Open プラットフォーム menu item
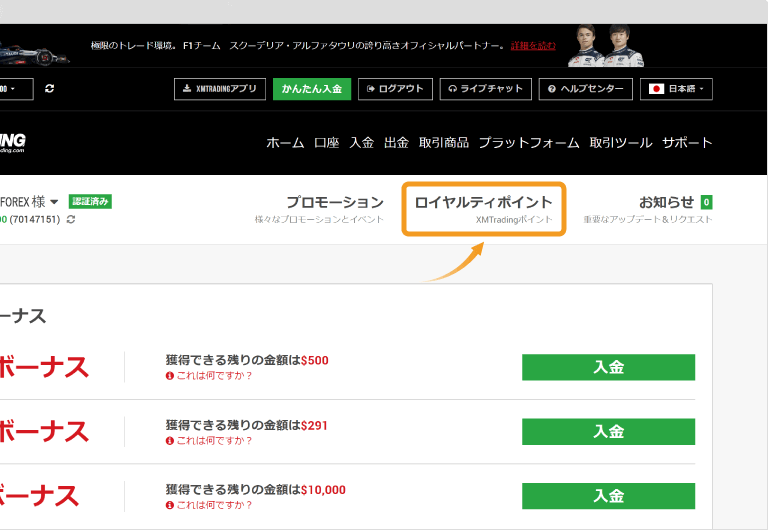The image size is (768, 530). pos(529,143)
